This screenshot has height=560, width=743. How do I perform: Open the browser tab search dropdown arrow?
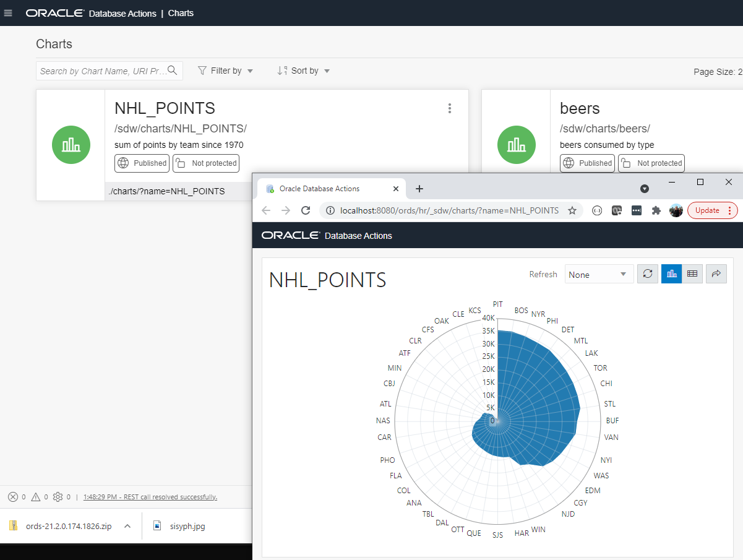pos(644,188)
